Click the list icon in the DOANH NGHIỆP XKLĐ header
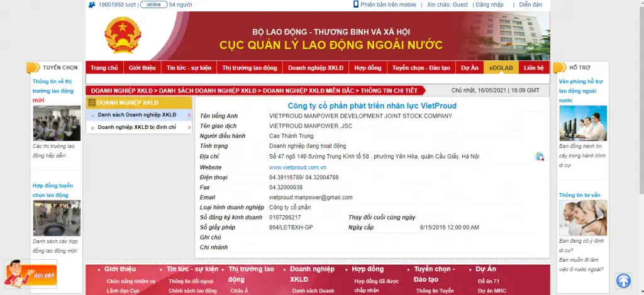The height and width of the screenshot is (295, 644). [x=92, y=103]
